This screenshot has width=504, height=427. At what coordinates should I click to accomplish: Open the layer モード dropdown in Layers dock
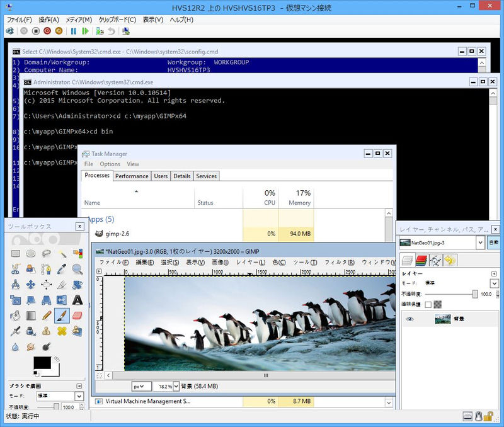tap(494, 283)
